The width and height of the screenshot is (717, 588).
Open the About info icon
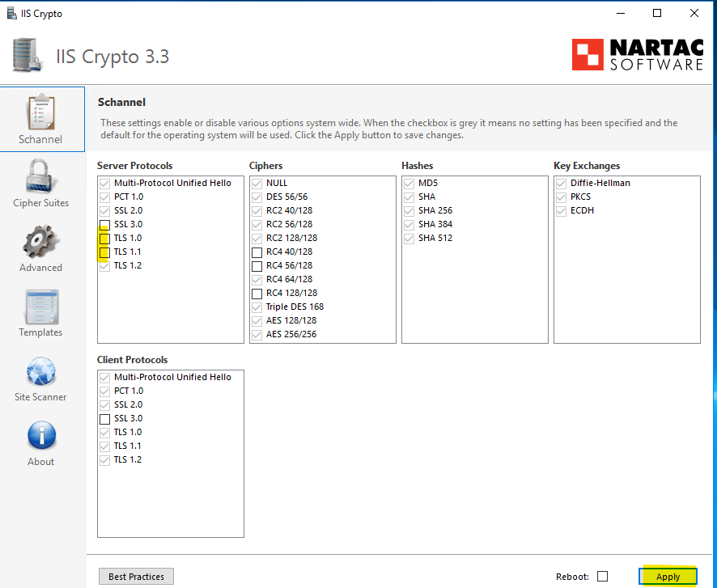pos(41,436)
